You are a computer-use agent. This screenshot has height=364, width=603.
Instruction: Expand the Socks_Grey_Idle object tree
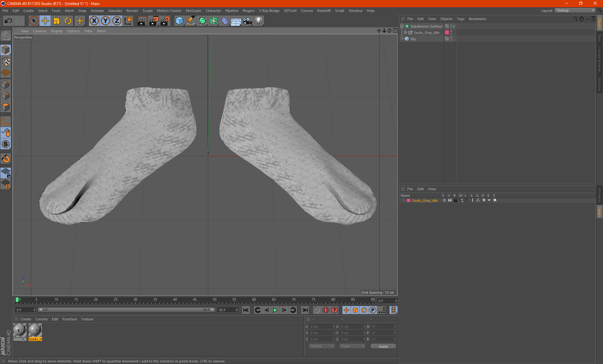[405, 33]
